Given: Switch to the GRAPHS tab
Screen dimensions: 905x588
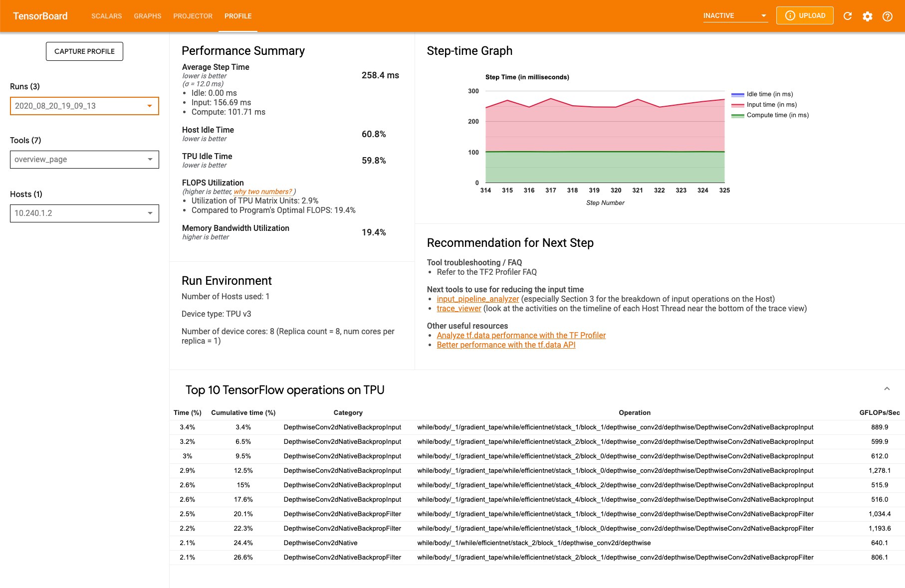Looking at the screenshot, I should point(148,16).
